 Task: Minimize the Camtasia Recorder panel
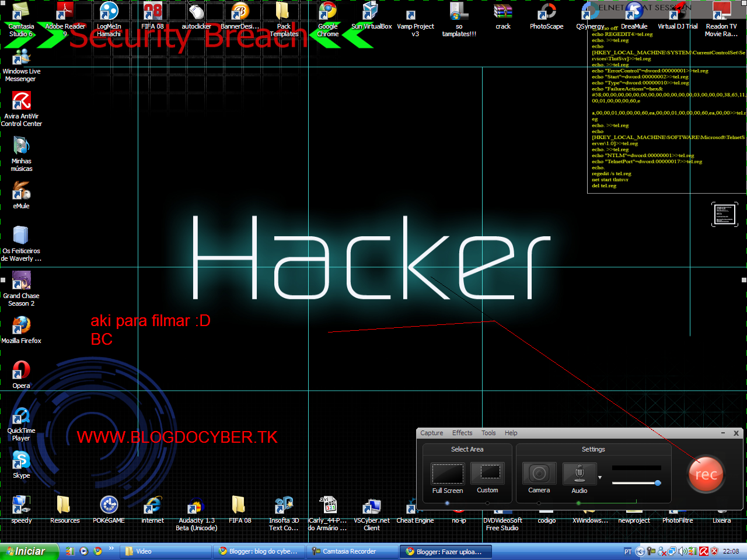tap(723, 433)
